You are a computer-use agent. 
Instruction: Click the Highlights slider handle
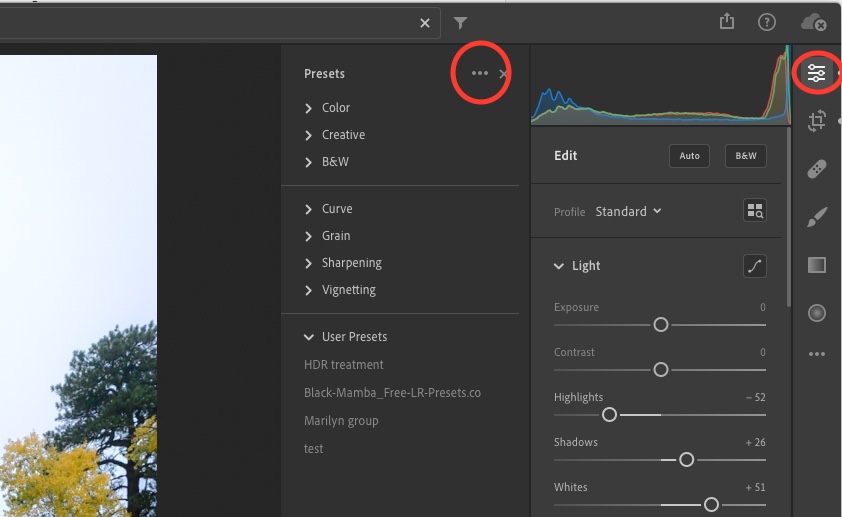click(609, 415)
